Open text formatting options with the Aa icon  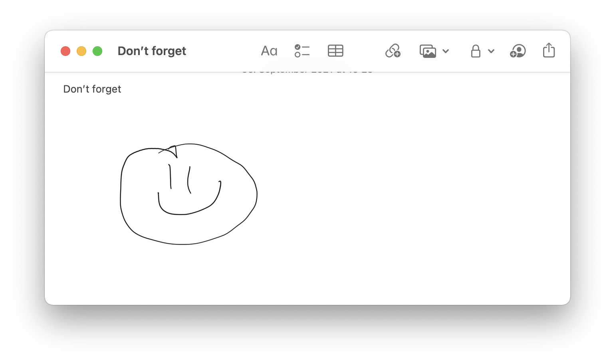point(269,51)
